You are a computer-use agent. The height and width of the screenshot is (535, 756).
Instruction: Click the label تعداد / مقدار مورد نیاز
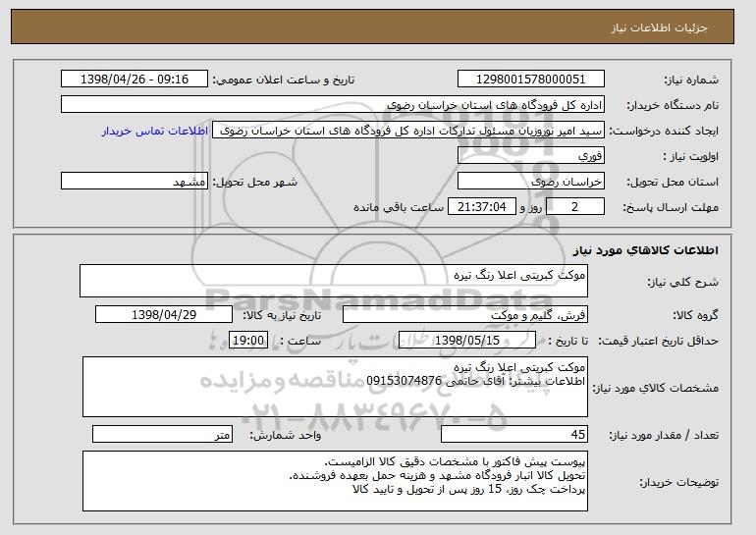tap(664, 435)
